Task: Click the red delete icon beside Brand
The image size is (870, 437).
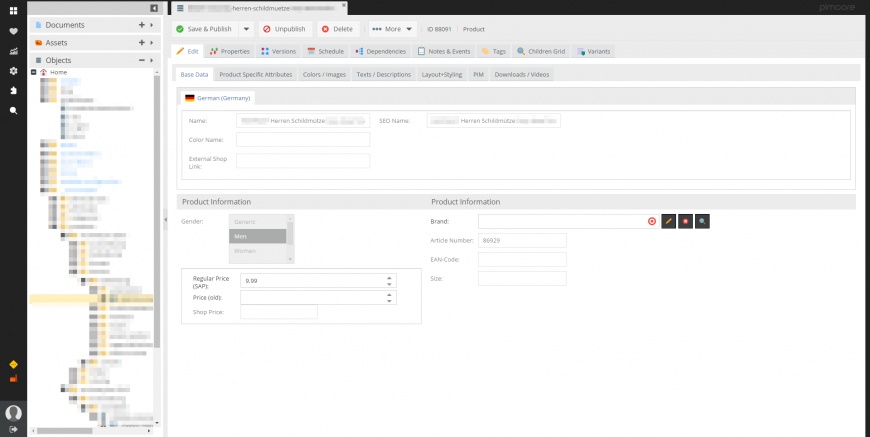Action: tap(685, 220)
